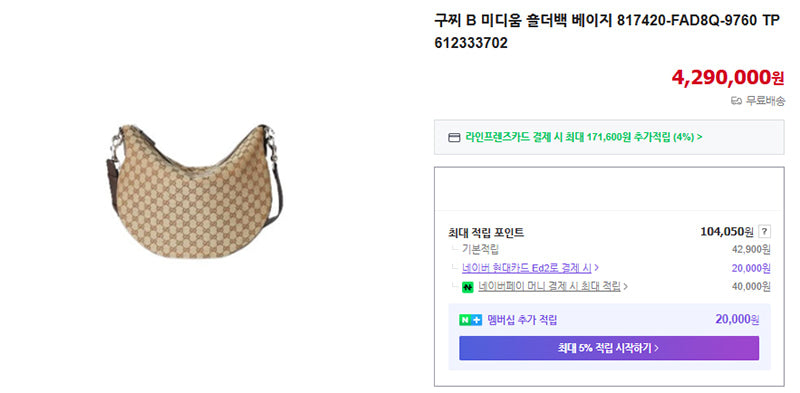Click the 멤버십 추가 적립 label
Image resolution: width=800 pixels, height=393 pixels.
click(x=522, y=320)
